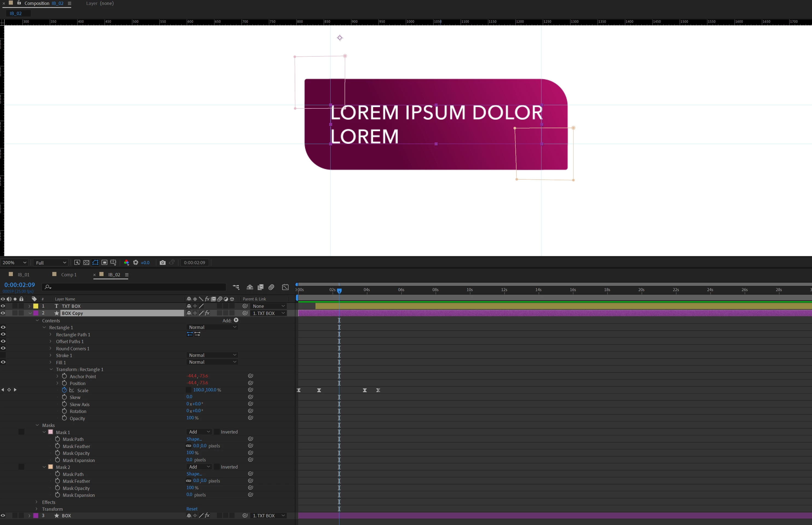Open the Graph Editor

tap(285, 287)
